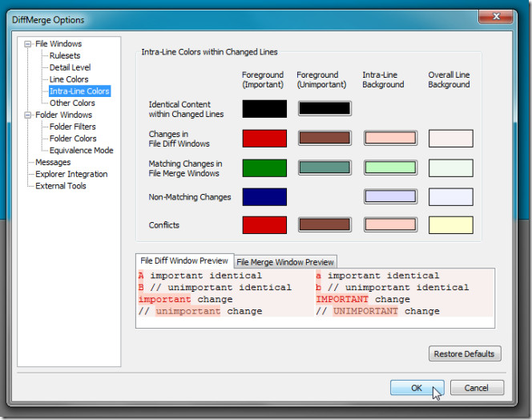Image resolution: width=532 pixels, height=420 pixels.
Task: Change Non-Matching Changes intra-line background lavender swatch
Action: point(390,196)
